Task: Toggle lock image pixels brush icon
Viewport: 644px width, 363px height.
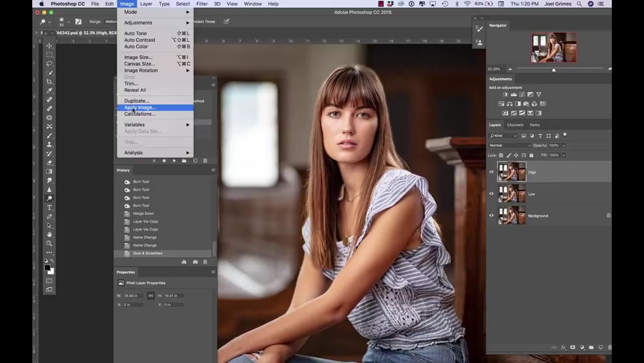Action: tap(509, 155)
